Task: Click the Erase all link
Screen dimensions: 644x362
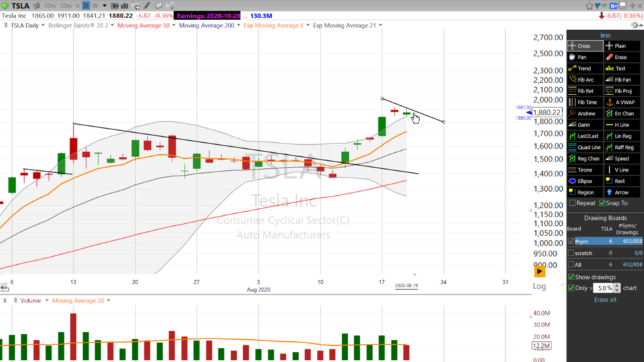Action: [604, 300]
